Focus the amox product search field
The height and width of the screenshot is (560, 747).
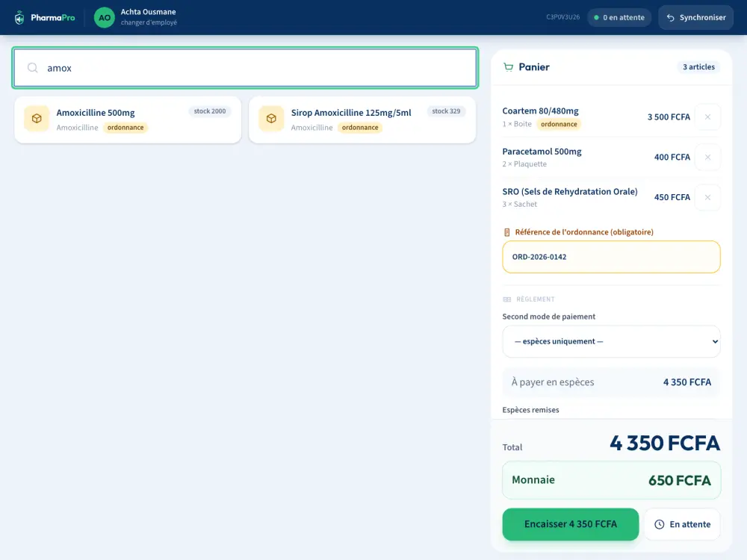pos(245,68)
